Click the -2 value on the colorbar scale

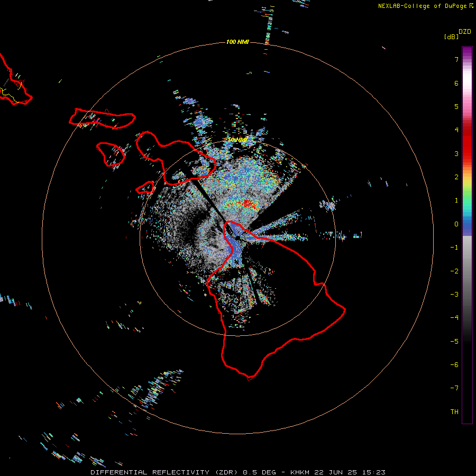(x=454, y=271)
